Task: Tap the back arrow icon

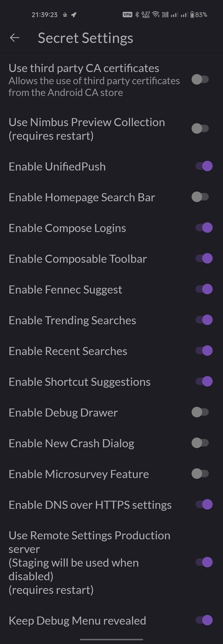Action: coord(15,38)
